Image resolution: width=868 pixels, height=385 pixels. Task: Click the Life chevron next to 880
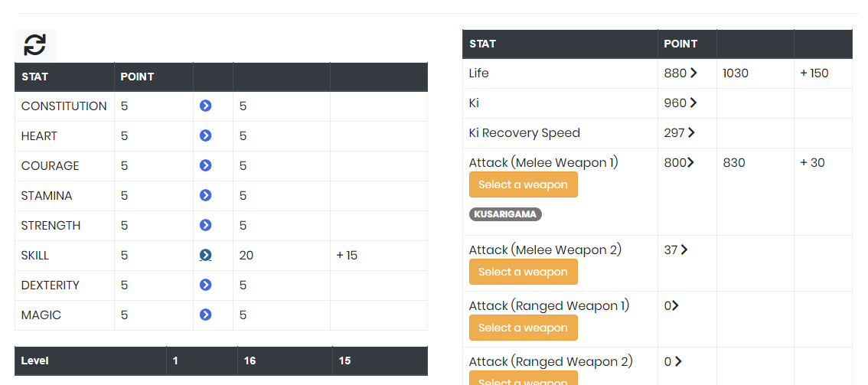(693, 73)
